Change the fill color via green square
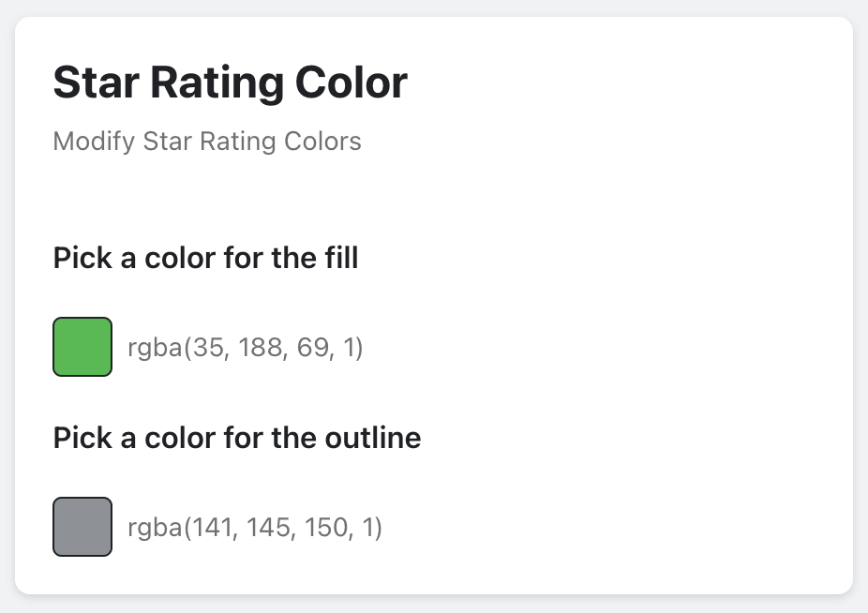 tap(82, 347)
